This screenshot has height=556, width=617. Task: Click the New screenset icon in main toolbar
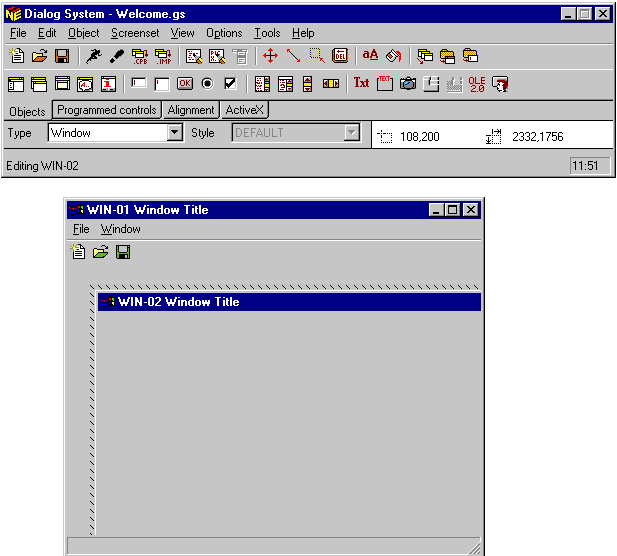[17, 55]
